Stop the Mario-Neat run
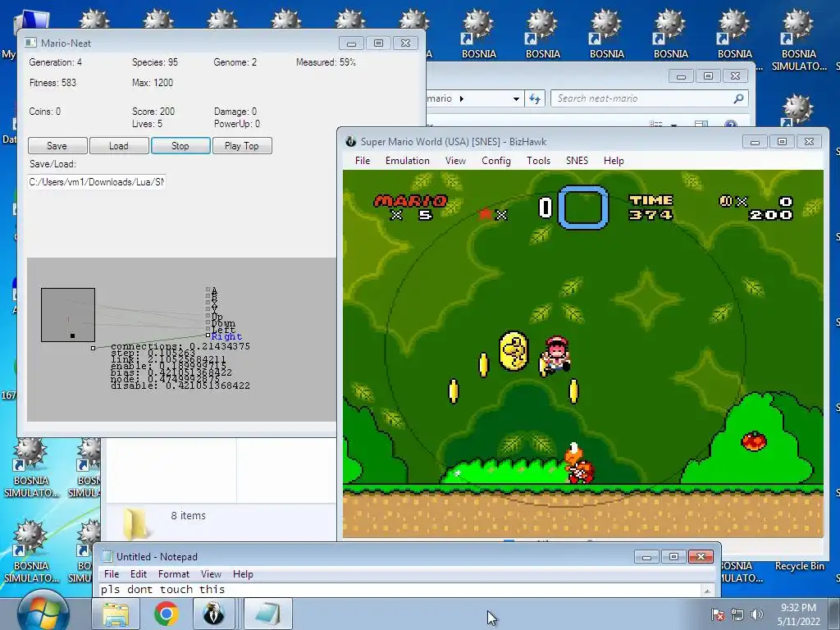The height and width of the screenshot is (630, 840). tap(180, 146)
